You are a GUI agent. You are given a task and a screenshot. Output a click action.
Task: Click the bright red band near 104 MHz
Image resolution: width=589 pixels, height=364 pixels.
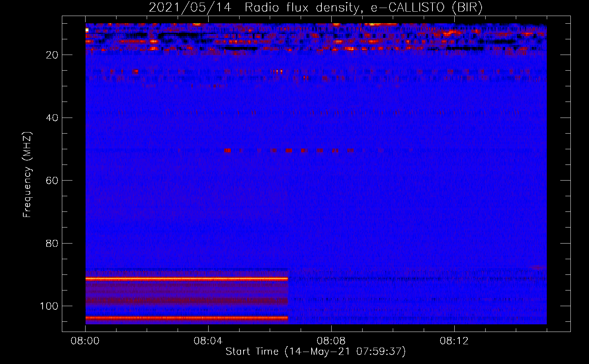click(x=187, y=318)
